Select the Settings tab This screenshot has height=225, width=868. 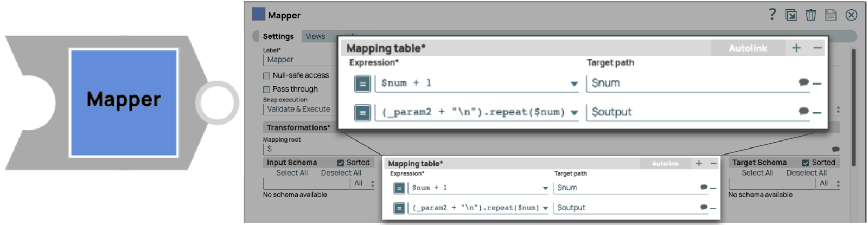pos(278,36)
